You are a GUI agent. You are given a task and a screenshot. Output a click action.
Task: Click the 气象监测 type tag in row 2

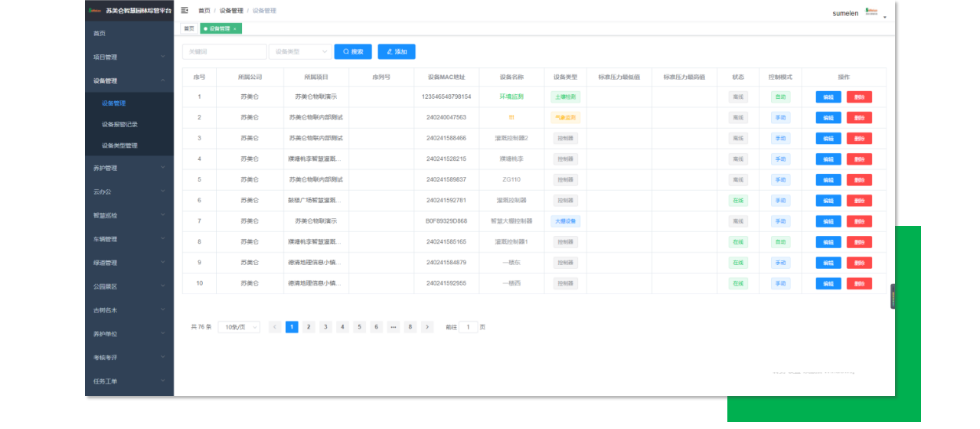pos(566,118)
